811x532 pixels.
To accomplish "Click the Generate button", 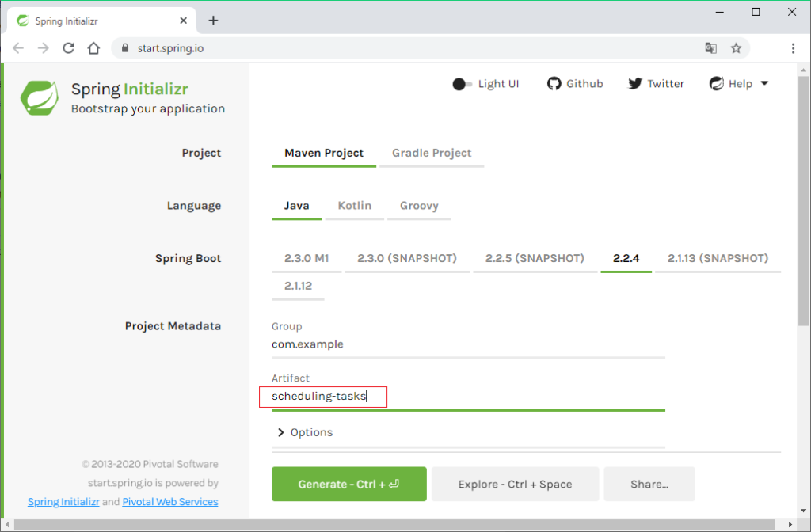I will [x=348, y=484].
